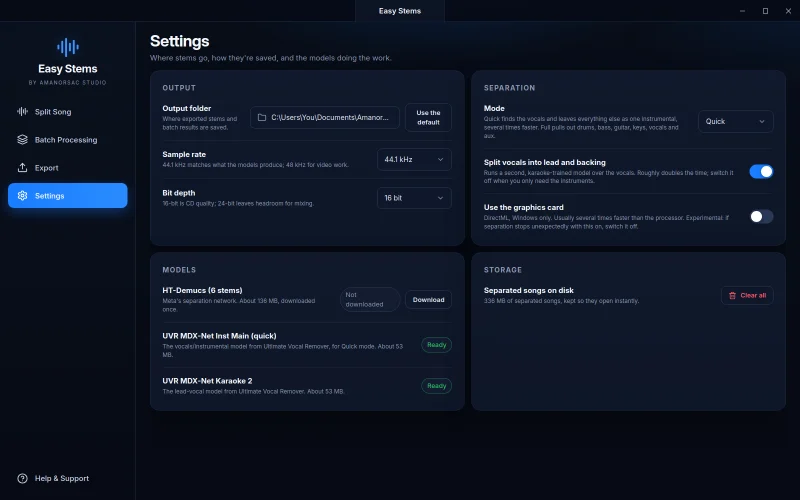Screen dimensions: 800x500
Task: Click the Settings gear icon
Action: tap(22, 195)
